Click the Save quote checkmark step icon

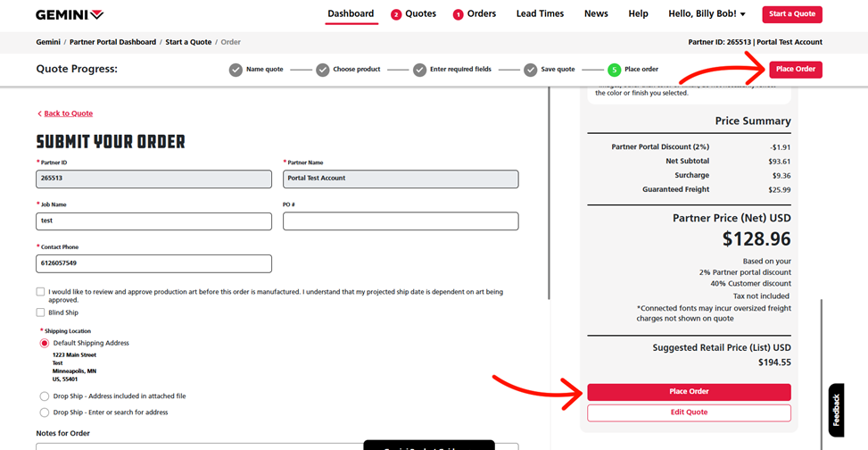click(x=531, y=70)
